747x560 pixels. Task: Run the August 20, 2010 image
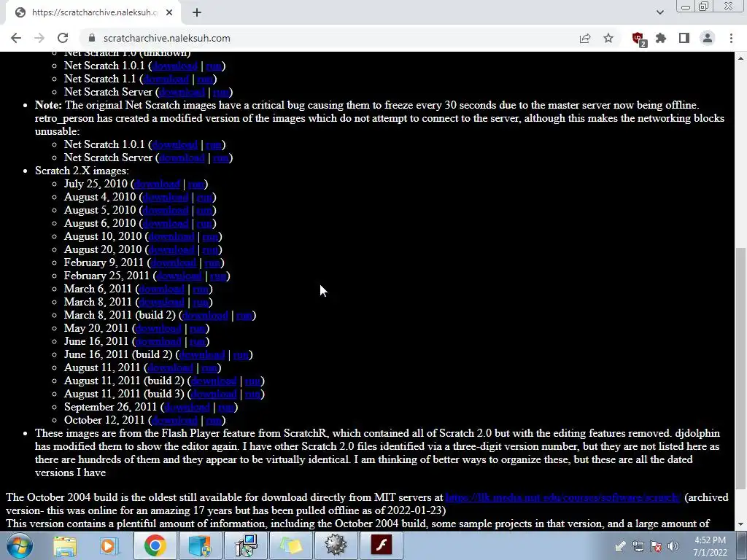click(x=211, y=249)
